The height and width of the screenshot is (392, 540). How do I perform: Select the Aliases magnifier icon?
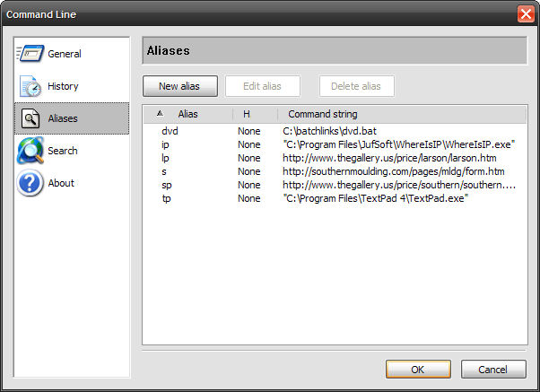click(x=30, y=118)
